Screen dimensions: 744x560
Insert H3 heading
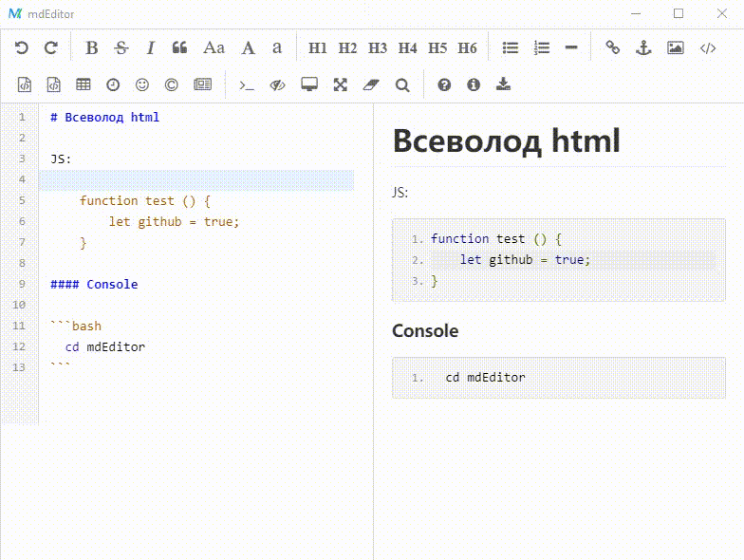[378, 47]
